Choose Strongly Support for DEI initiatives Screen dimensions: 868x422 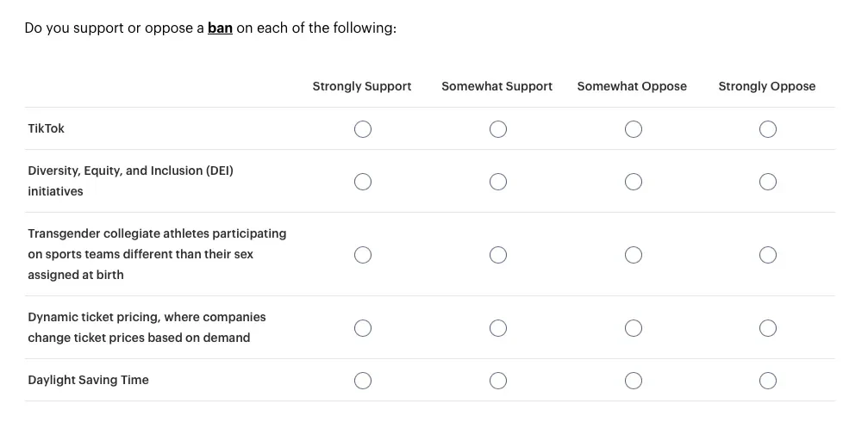coord(363,182)
